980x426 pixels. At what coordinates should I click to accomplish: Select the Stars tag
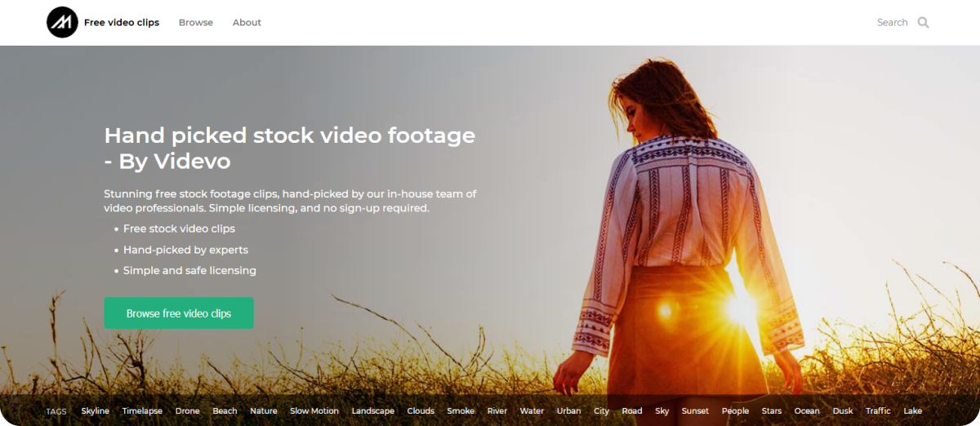point(772,411)
